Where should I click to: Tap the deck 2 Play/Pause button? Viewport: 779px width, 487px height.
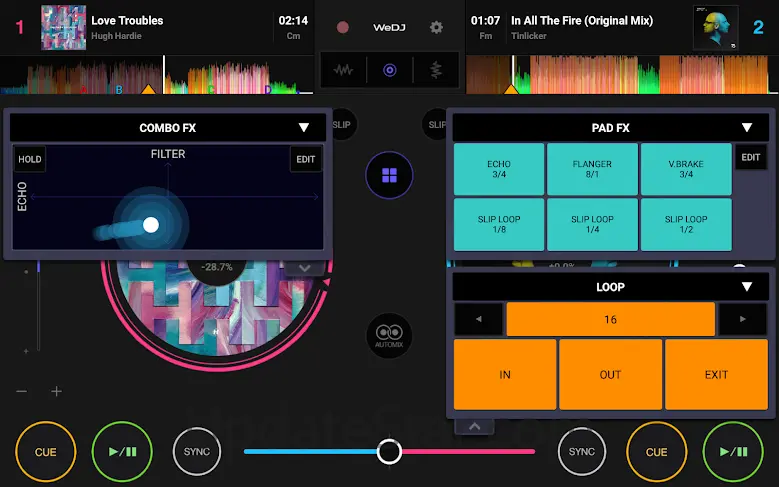click(x=733, y=452)
